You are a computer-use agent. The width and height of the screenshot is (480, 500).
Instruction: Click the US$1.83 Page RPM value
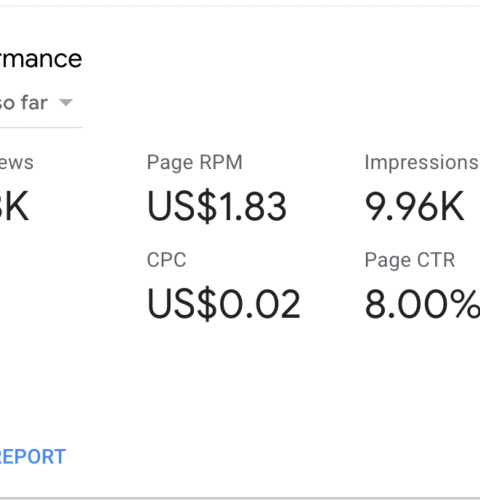click(217, 206)
